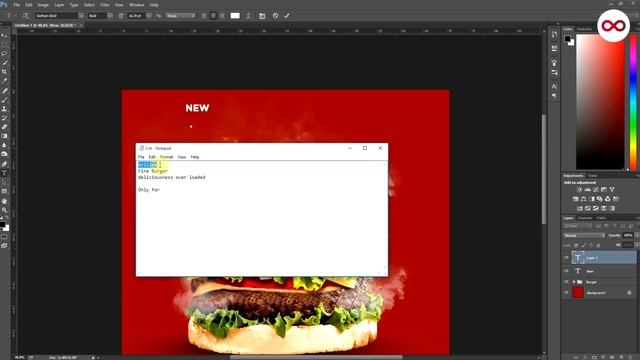Open the font style Bold dropdown
Screen dimensions: 640x360
tap(110, 16)
